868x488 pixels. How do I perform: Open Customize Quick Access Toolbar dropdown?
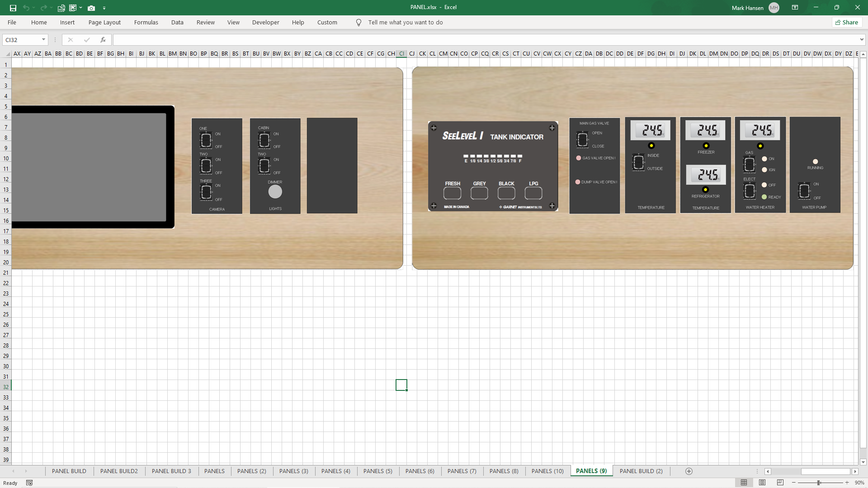click(104, 8)
